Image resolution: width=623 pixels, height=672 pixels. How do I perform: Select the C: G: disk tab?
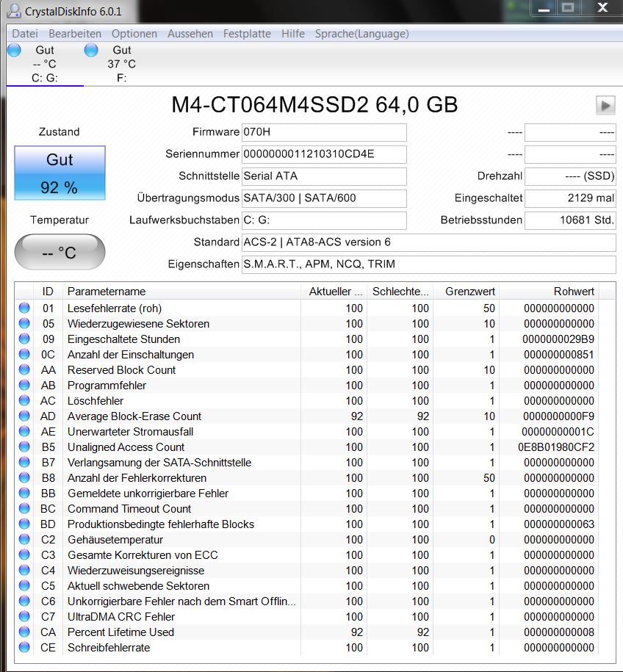(45, 64)
